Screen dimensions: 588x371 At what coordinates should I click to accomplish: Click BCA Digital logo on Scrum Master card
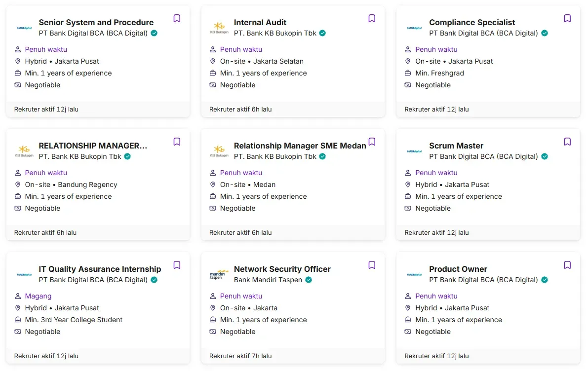414,151
